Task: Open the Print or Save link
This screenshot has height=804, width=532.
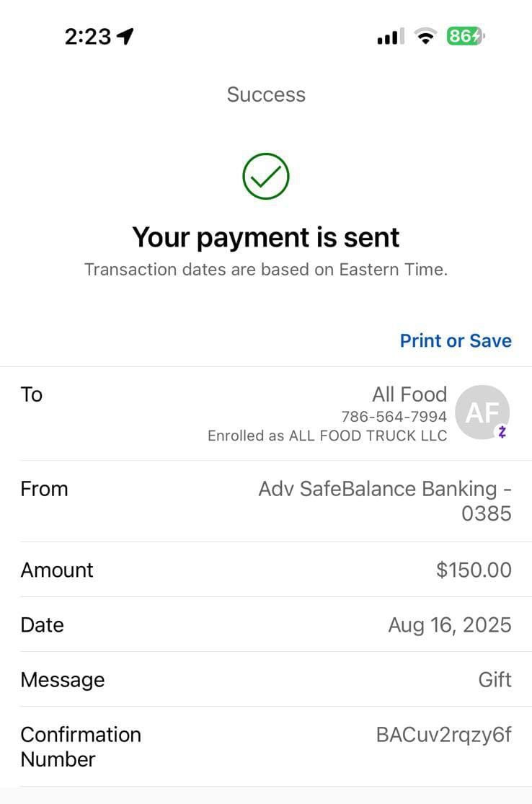Action: point(456,340)
